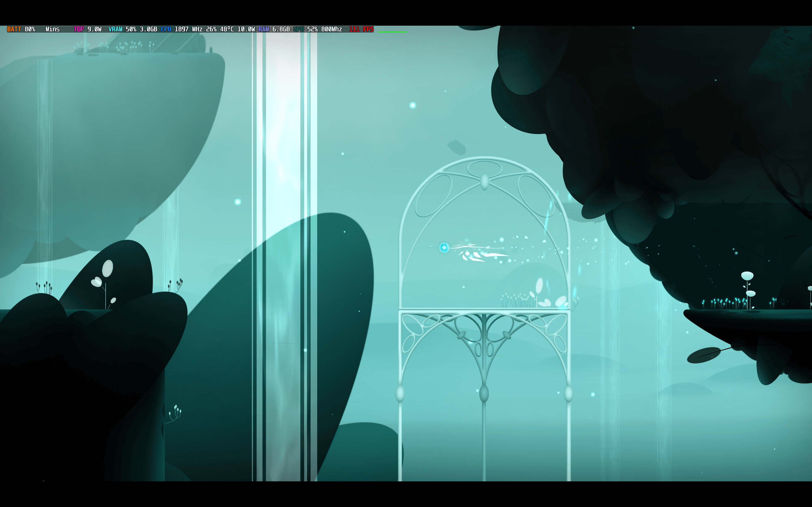Click the magenta TDP label
The width and height of the screenshot is (812, 507).
[79, 29]
